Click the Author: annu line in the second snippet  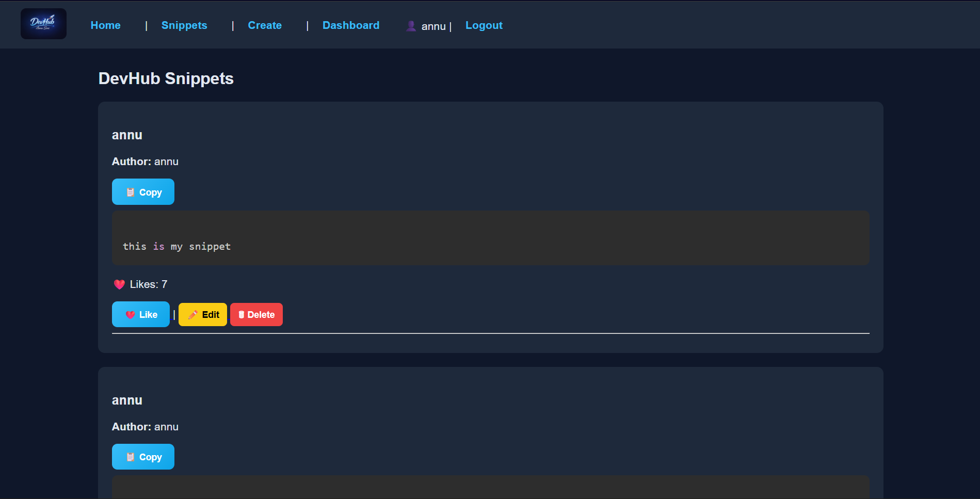point(145,427)
